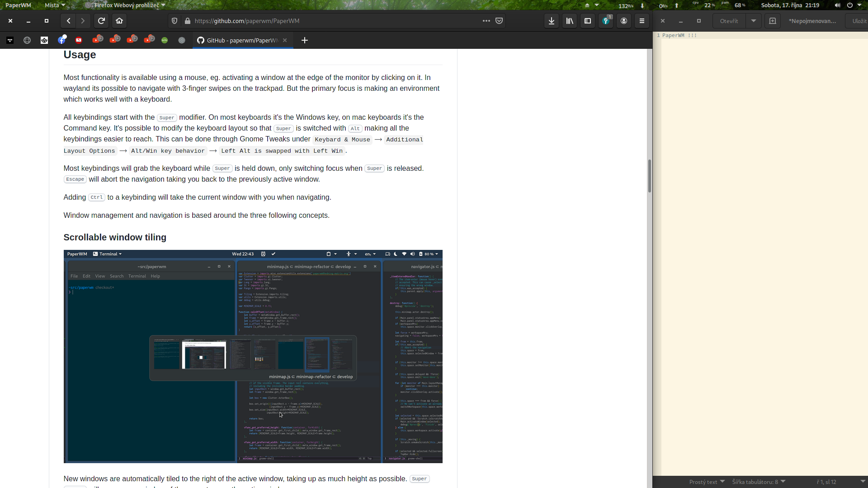This screenshot has height=488, width=868.
Task: Click 'Keybard & Mouse' code text
Action: click(342, 140)
